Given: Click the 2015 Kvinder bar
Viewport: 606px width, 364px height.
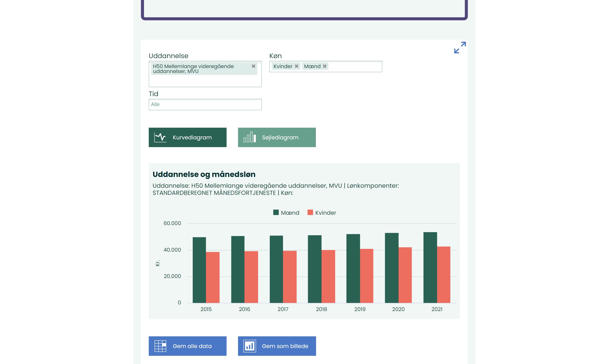Looking at the screenshot, I should (x=213, y=277).
